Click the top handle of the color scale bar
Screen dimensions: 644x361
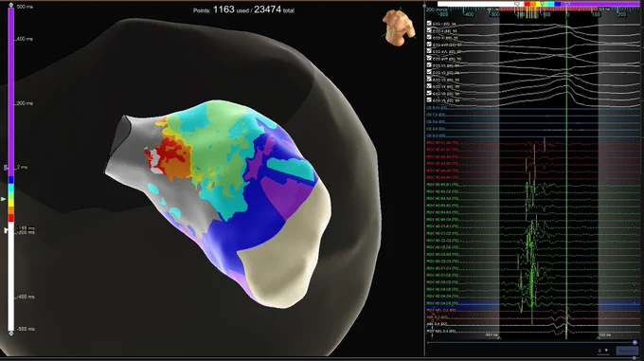coord(11,6)
